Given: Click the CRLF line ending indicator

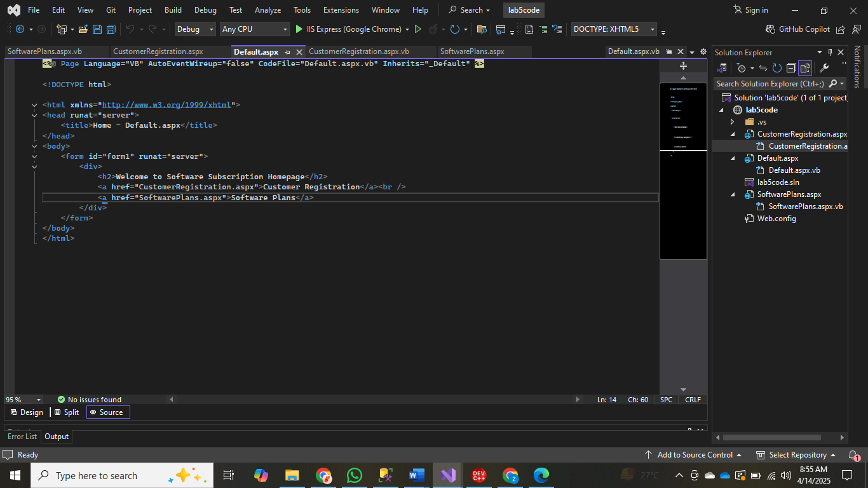Looking at the screenshot, I should (x=693, y=400).
